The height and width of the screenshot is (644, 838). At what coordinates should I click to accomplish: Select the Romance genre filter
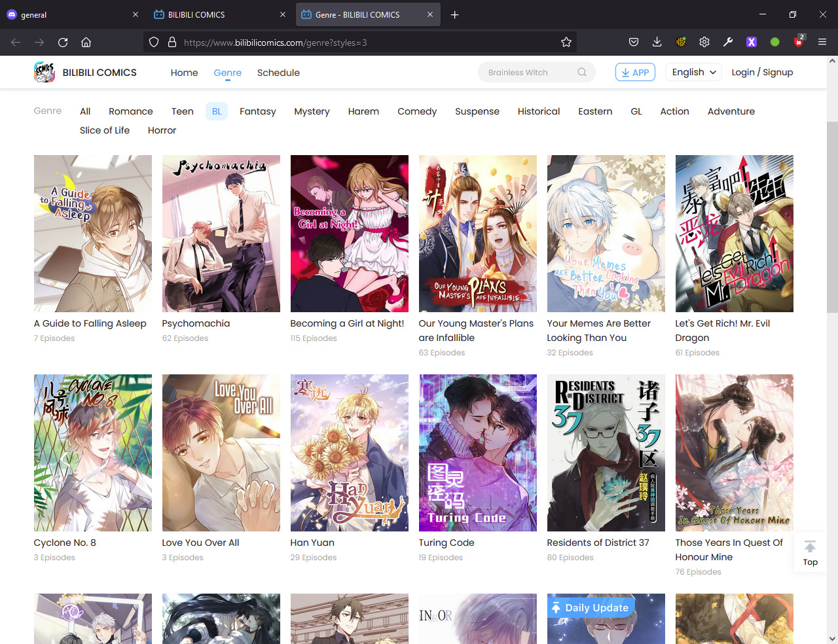pyautogui.click(x=130, y=111)
